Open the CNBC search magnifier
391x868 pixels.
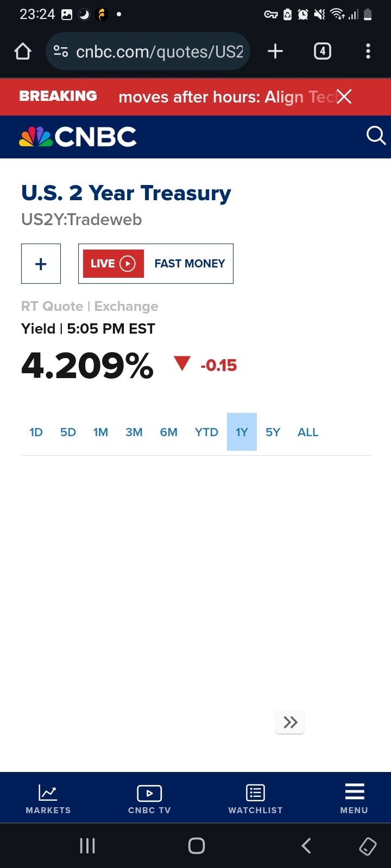pyautogui.click(x=376, y=136)
